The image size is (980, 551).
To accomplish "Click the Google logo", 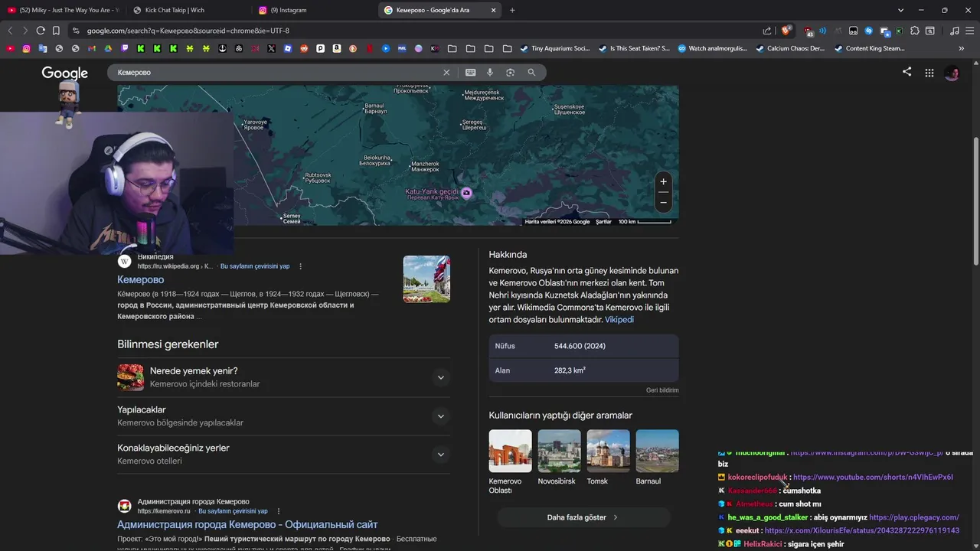I will point(64,73).
